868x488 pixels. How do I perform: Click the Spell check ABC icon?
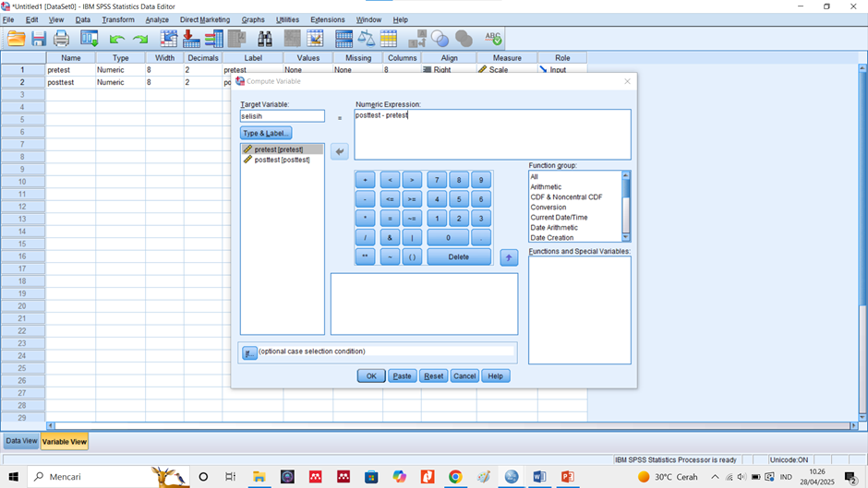coord(493,39)
